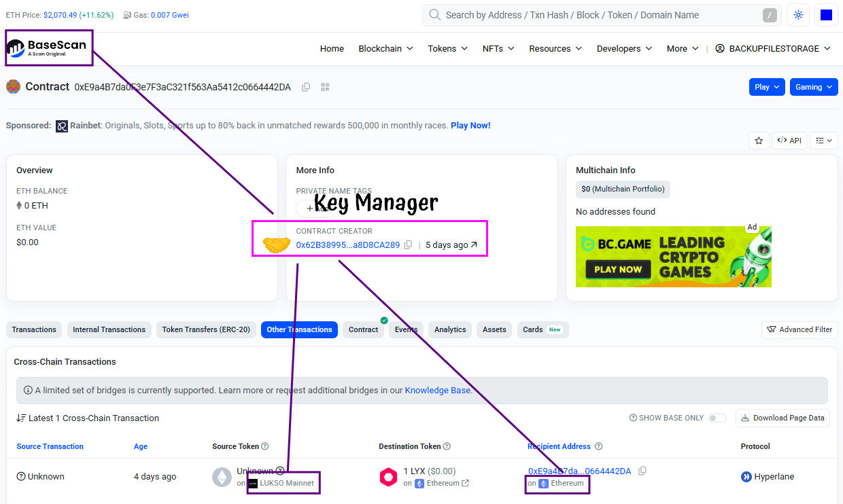Switch to Internal Transactions tab

click(x=109, y=329)
